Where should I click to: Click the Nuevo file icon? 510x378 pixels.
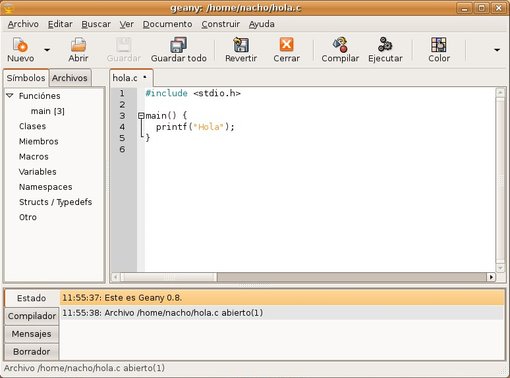pyautogui.click(x=20, y=45)
